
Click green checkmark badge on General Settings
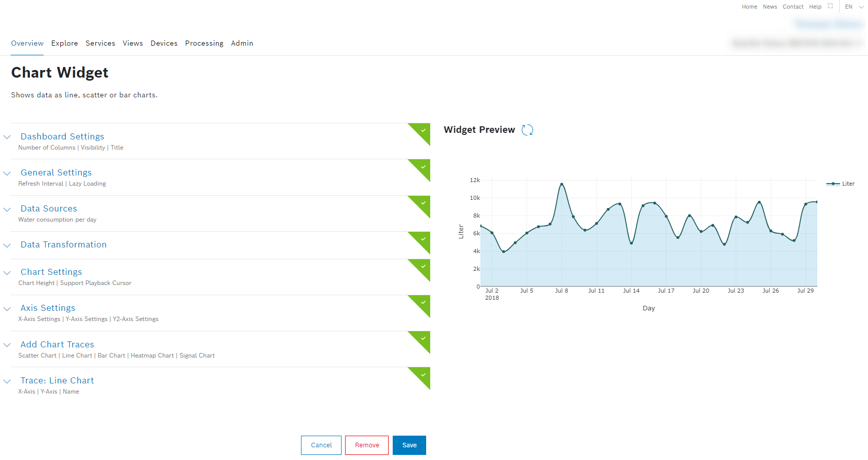[x=423, y=167]
